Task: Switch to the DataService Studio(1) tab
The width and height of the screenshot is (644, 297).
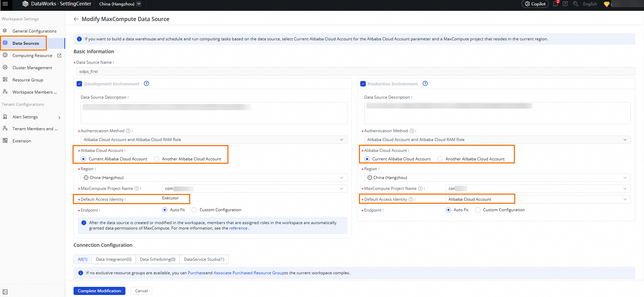Action: (x=204, y=259)
